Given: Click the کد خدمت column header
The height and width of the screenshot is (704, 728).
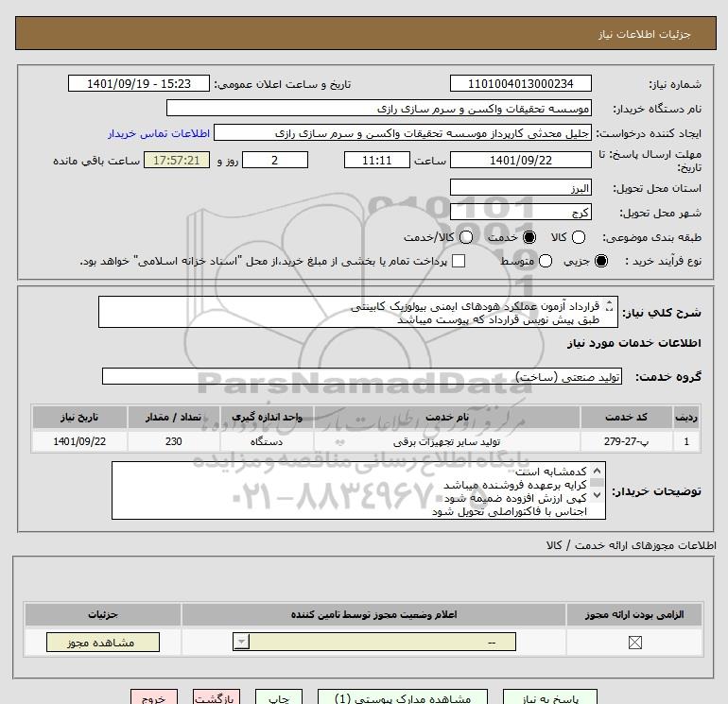Looking at the screenshot, I should pos(626,417).
